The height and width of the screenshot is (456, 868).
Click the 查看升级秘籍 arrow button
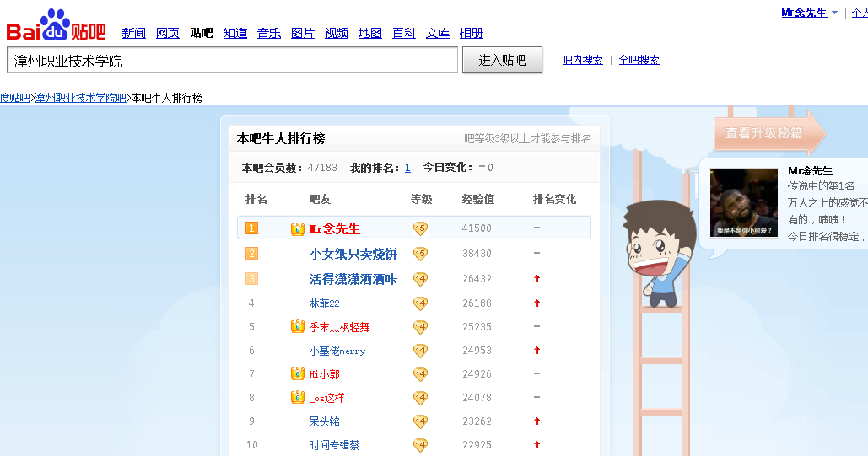coord(769,133)
